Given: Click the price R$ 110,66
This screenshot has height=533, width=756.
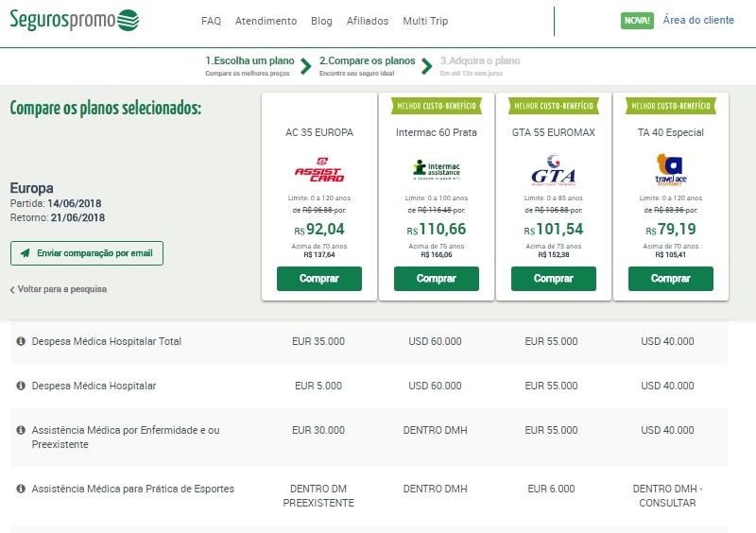Looking at the screenshot, I should (437, 229).
